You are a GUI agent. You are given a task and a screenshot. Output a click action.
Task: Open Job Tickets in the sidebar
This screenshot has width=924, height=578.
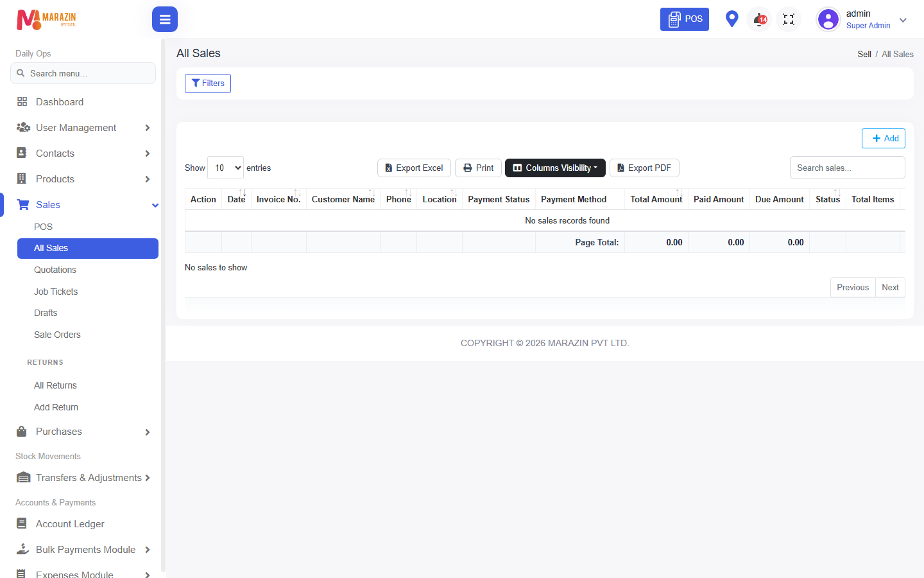click(56, 292)
